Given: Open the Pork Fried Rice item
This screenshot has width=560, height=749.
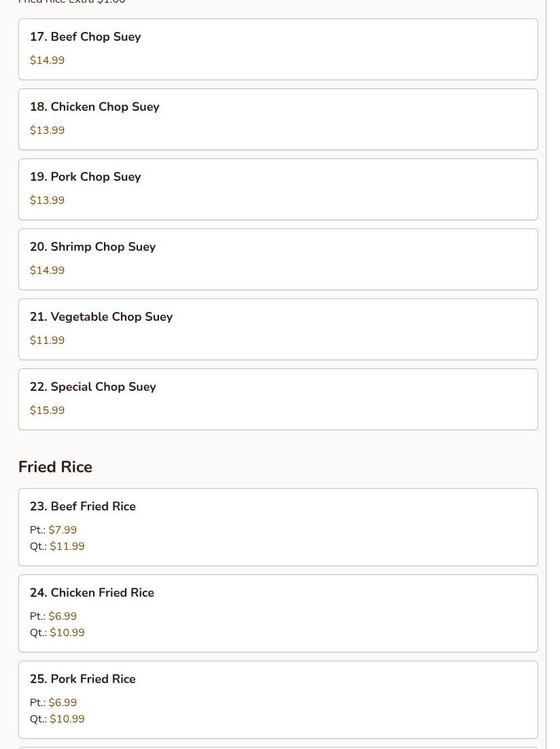Looking at the screenshot, I should (x=278, y=700).
